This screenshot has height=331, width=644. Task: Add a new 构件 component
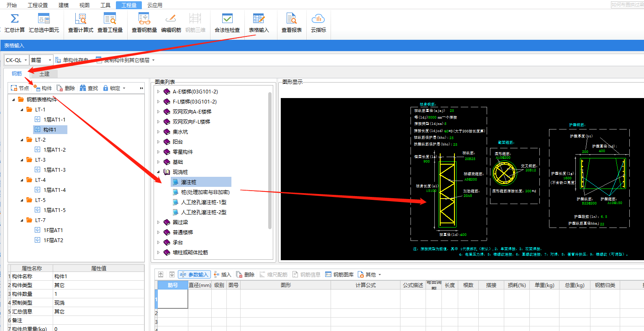tap(43, 88)
